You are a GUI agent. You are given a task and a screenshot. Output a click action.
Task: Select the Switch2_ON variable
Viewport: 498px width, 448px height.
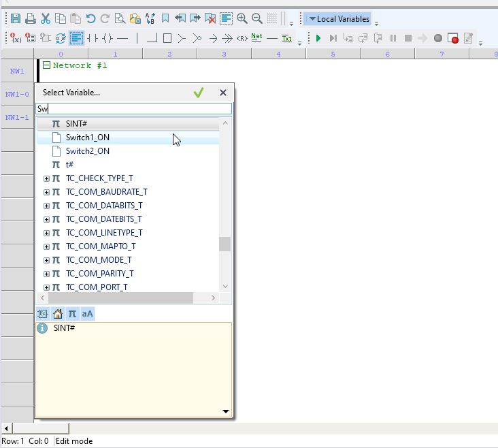click(128, 151)
